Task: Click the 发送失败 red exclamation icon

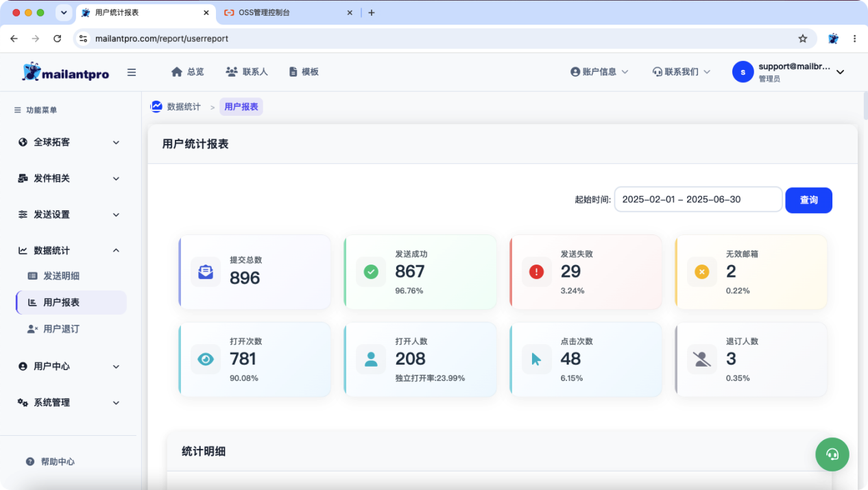Action: [x=536, y=272]
